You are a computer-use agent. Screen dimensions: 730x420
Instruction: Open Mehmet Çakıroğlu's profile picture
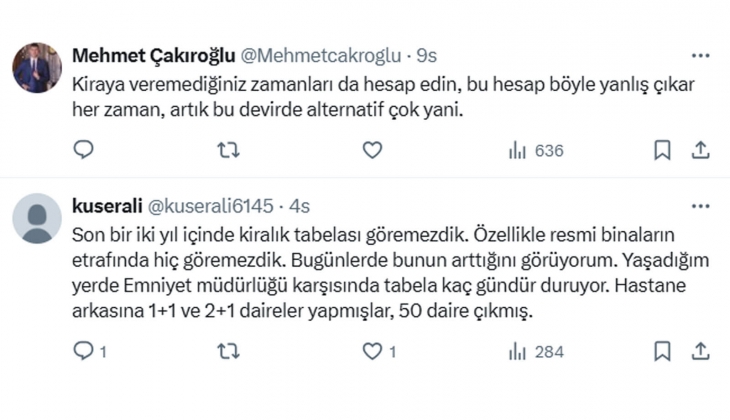37,68
